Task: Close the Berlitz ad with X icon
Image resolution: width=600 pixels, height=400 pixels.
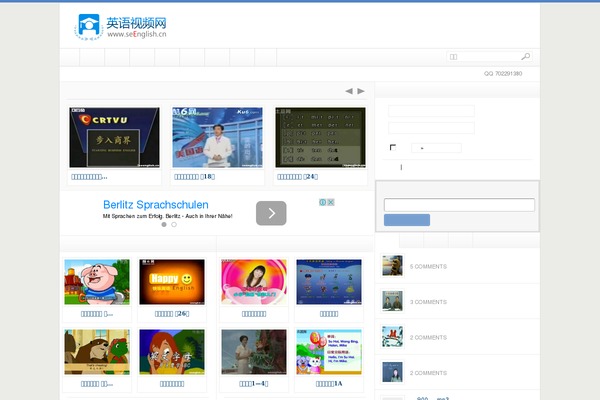Action: [x=331, y=202]
